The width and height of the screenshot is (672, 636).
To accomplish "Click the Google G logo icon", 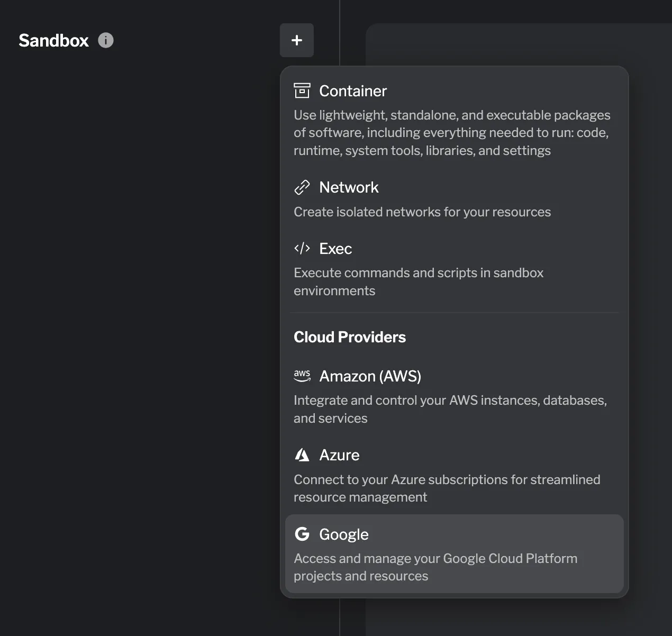I will [302, 534].
